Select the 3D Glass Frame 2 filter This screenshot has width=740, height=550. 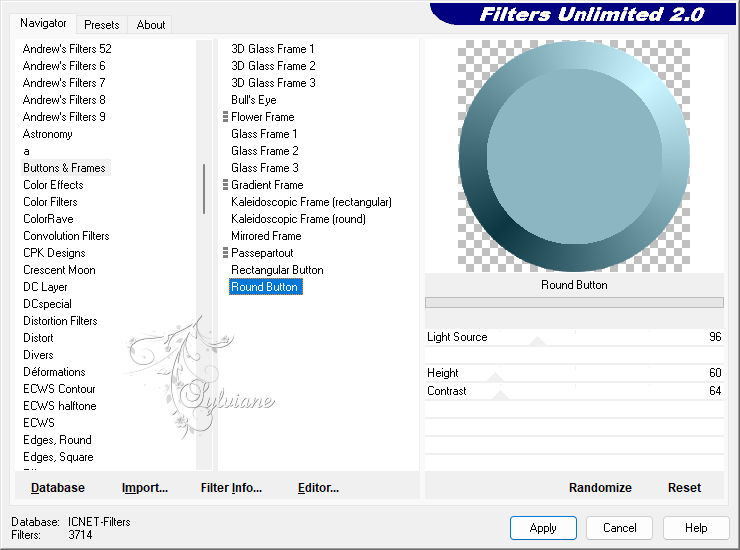click(273, 66)
